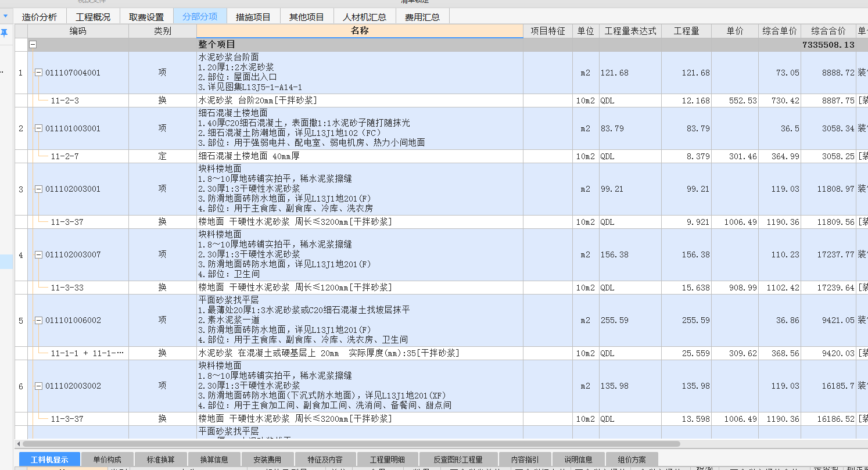
Task: Click the quantity expression cell 121.68
Action: pyautogui.click(x=630, y=73)
